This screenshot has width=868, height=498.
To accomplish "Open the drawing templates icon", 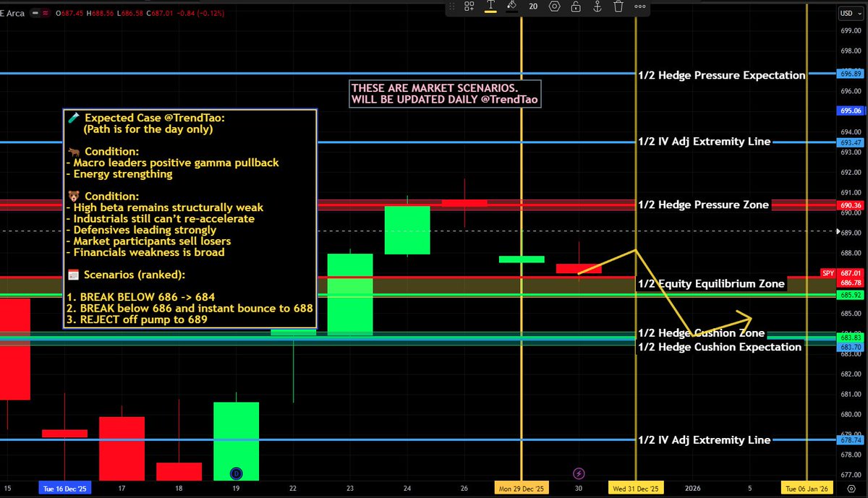I will pos(469,7).
